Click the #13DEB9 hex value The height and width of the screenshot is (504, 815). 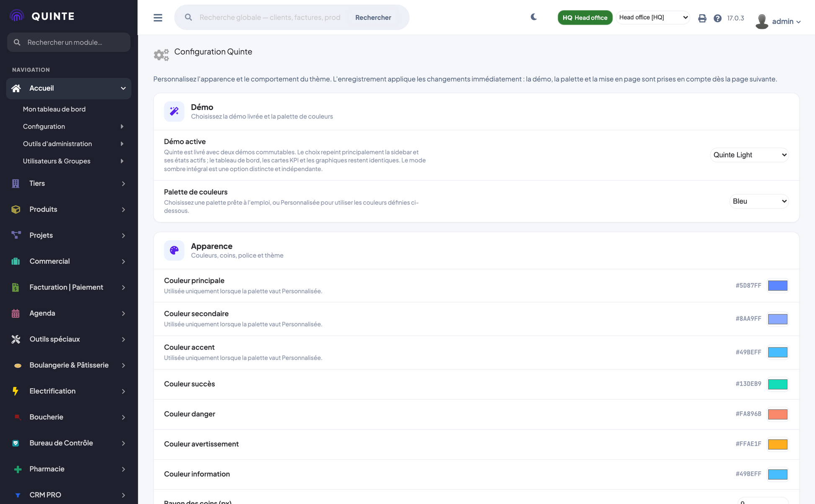pos(748,384)
